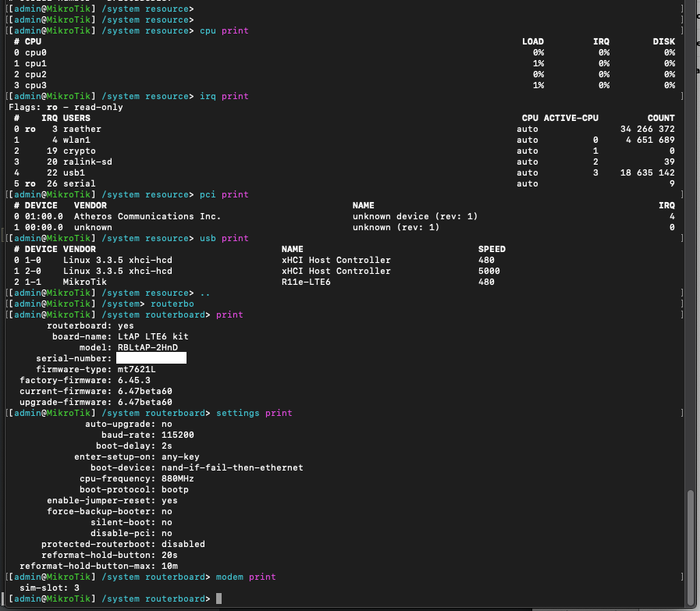Click the enable-jumper-reset value "yes"
Screen dimensions: 700x611
(x=169, y=501)
